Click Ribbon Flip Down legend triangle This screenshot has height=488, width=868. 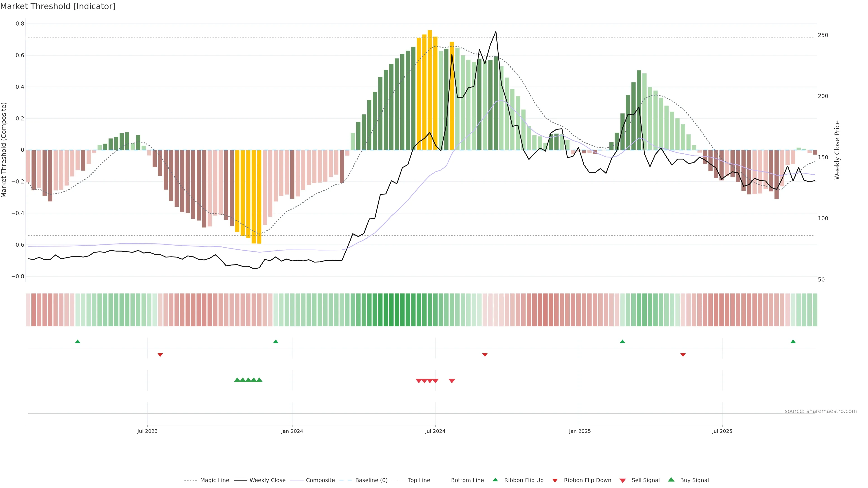(555, 481)
